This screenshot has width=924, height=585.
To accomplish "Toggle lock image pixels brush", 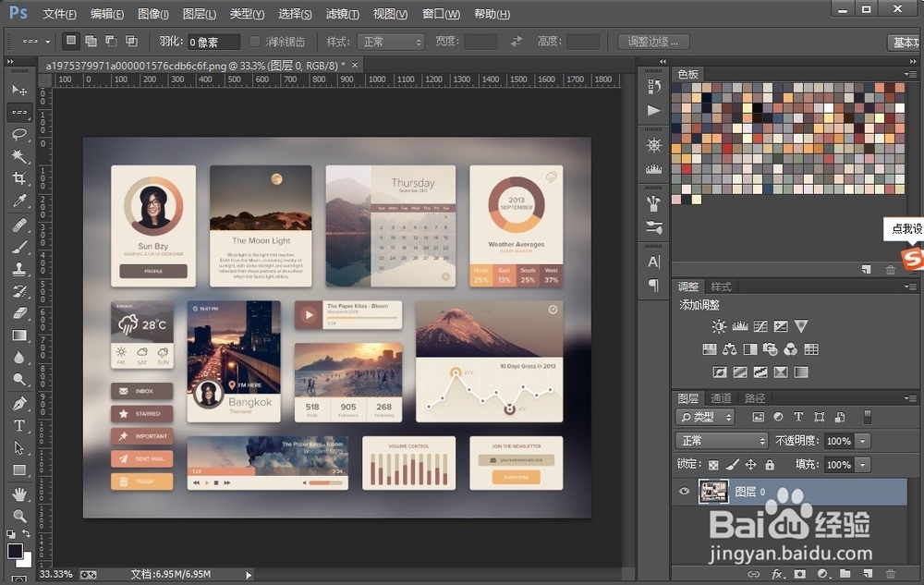I will point(732,465).
